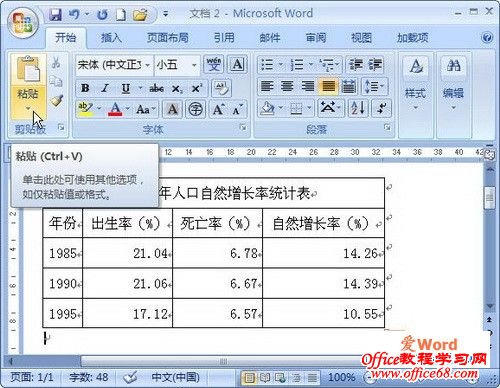The width and height of the screenshot is (500, 388).
Task: Toggle Bold formatting
Action: (85, 88)
